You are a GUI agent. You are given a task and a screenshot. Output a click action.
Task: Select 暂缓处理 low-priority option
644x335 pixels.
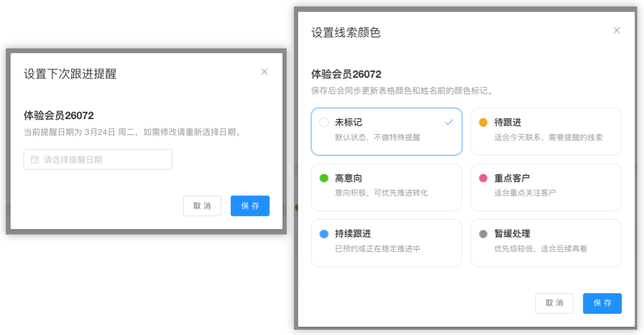click(546, 243)
